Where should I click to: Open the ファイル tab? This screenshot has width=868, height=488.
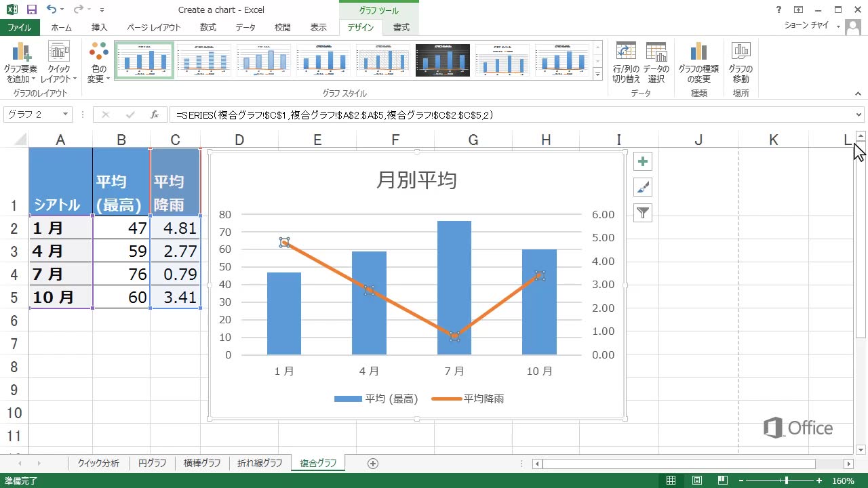20,27
